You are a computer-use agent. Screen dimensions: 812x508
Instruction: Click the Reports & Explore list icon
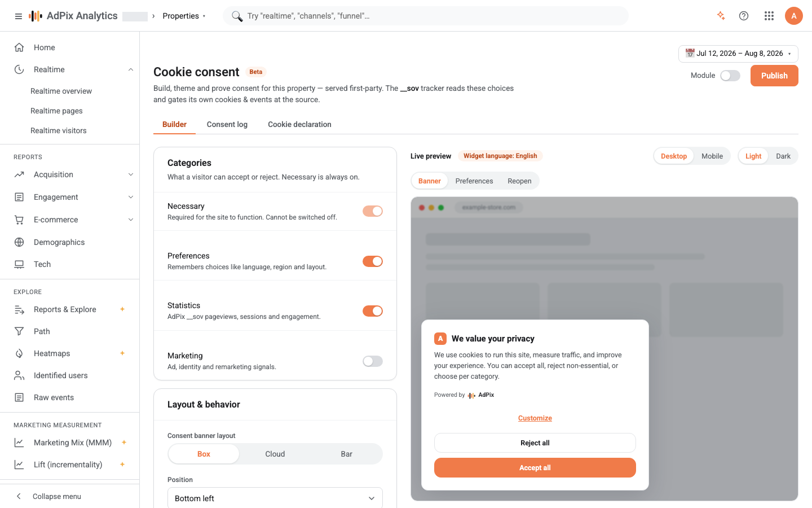click(19, 309)
